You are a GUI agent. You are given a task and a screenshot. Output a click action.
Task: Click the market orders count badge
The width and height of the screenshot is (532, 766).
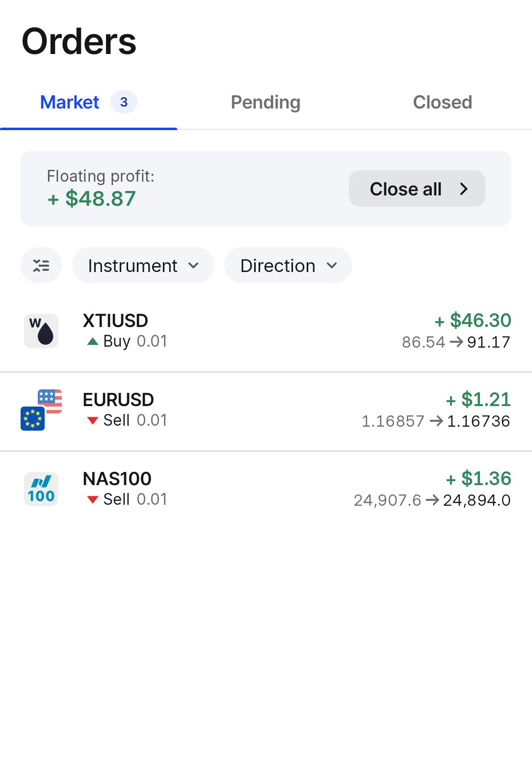pyautogui.click(x=124, y=102)
